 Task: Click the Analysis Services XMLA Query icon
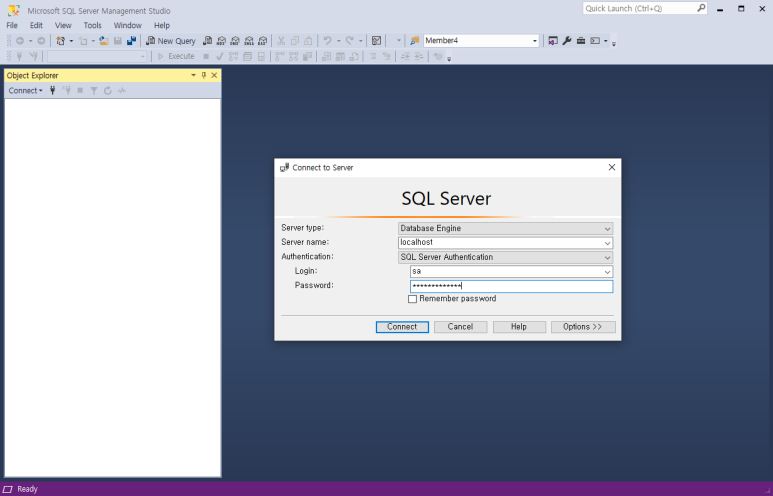click(249, 41)
